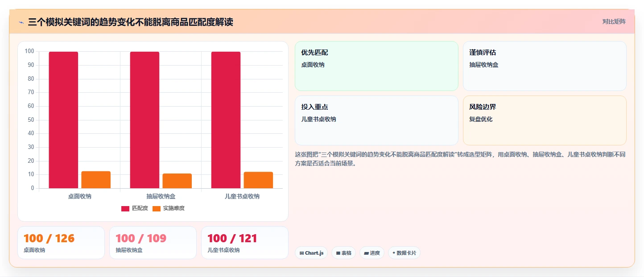Toggle the 实施难度 legend orange swatch
This screenshot has width=644, height=277.
click(157, 209)
